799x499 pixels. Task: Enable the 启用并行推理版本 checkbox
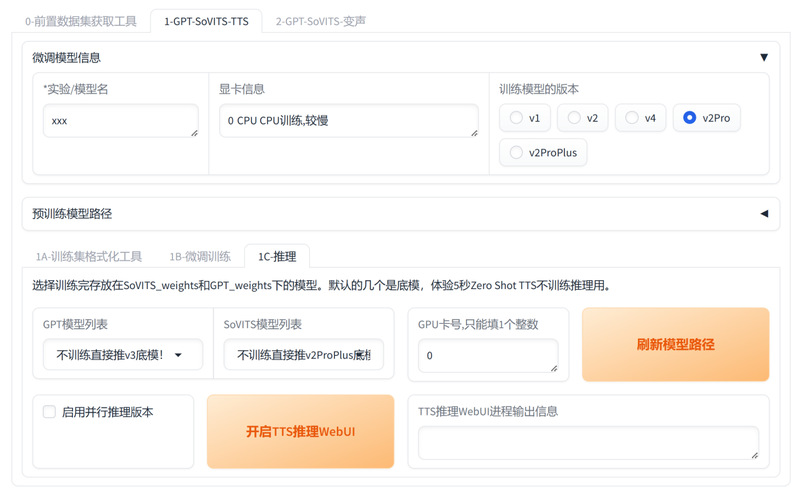click(x=49, y=411)
